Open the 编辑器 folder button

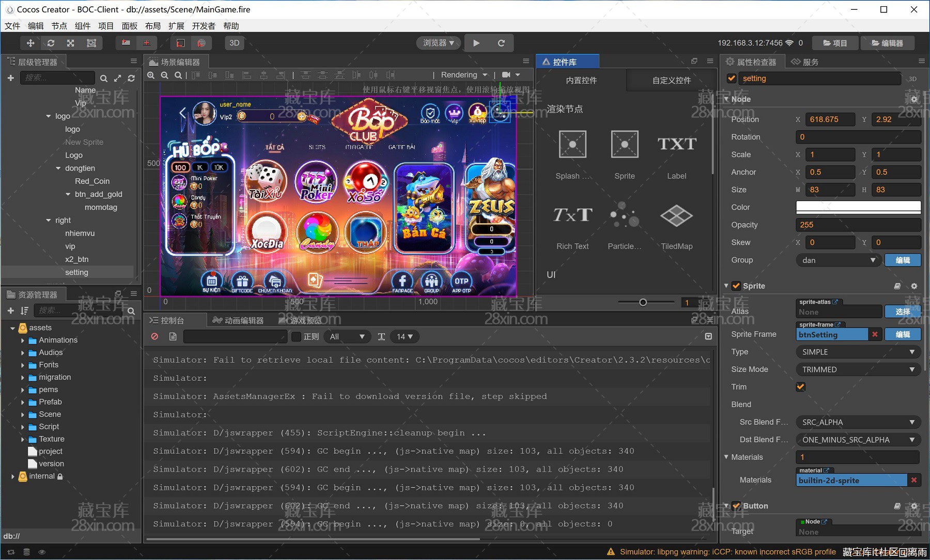tap(888, 43)
